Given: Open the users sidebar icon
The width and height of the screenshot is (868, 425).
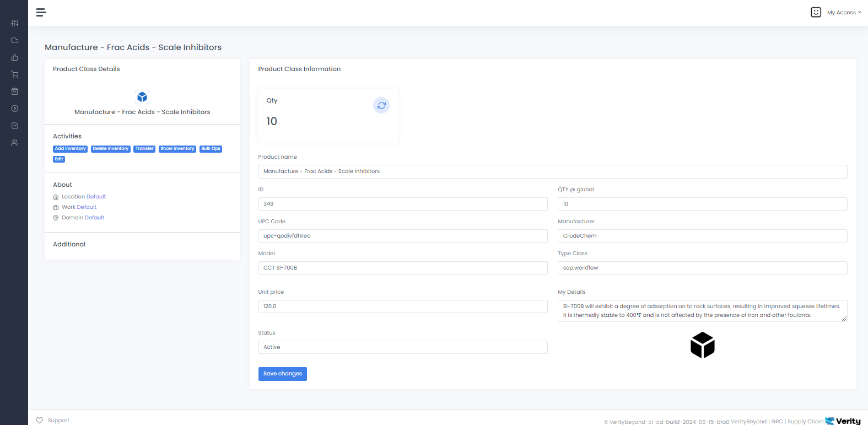Looking at the screenshot, I should point(15,143).
